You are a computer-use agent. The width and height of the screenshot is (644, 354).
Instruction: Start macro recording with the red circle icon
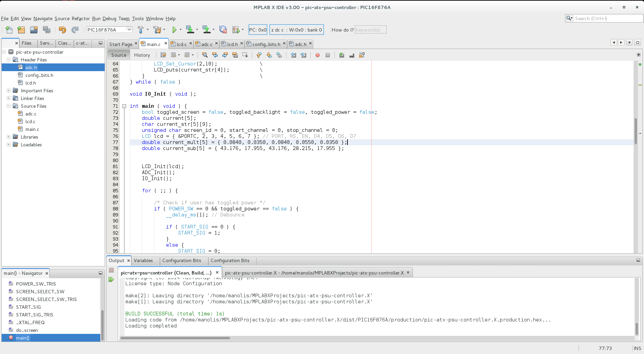317,55
